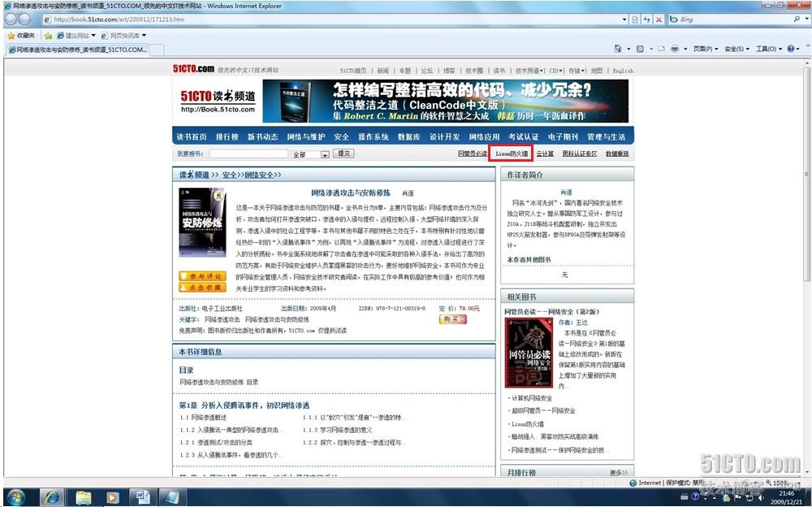Expand the 技术频道 dropdown in top links
The image size is (812, 507).
pos(529,71)
